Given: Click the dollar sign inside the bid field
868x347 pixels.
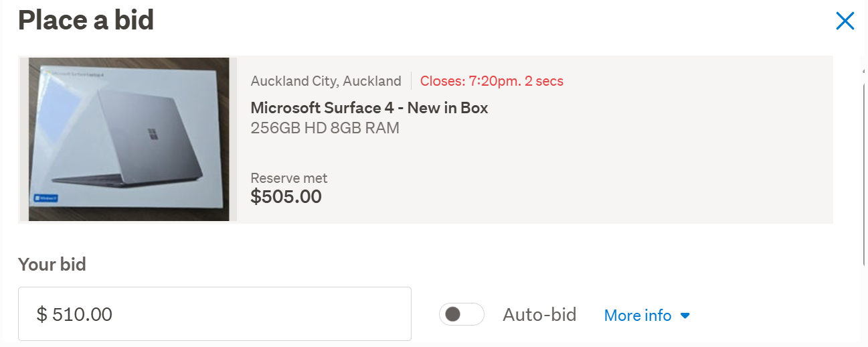Looking at the screenshot, I should click(41, 314).
